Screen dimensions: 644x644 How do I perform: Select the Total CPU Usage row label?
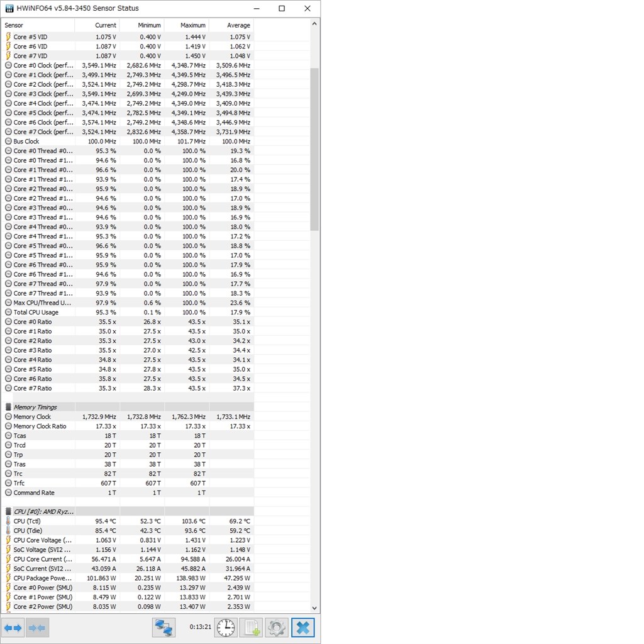36,312
